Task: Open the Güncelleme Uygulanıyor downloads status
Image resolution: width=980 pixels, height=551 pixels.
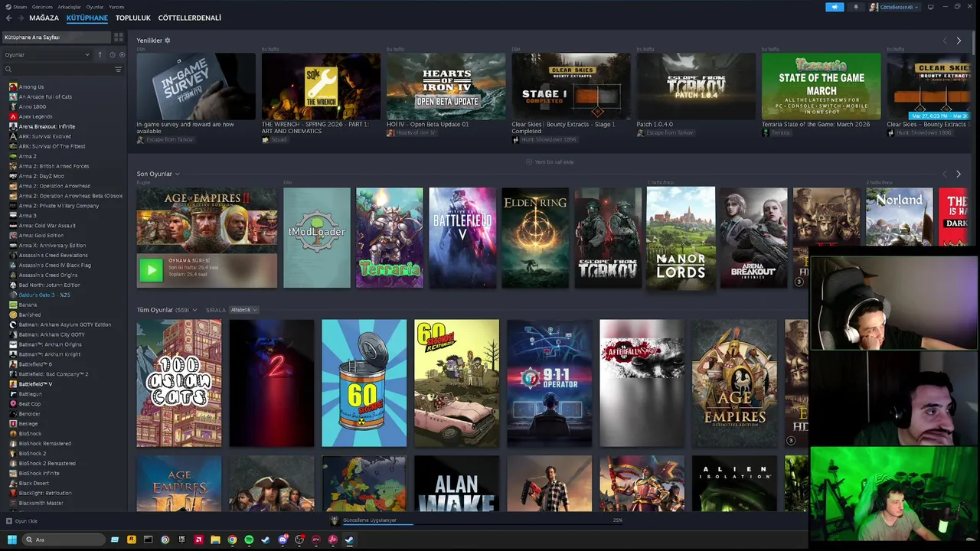Action: [x=370, y=520]
